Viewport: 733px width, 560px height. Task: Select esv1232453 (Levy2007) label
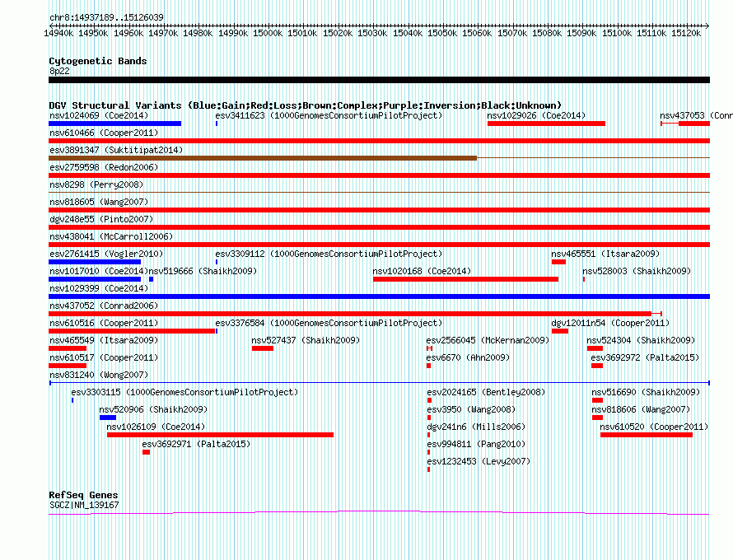point(479,461)
